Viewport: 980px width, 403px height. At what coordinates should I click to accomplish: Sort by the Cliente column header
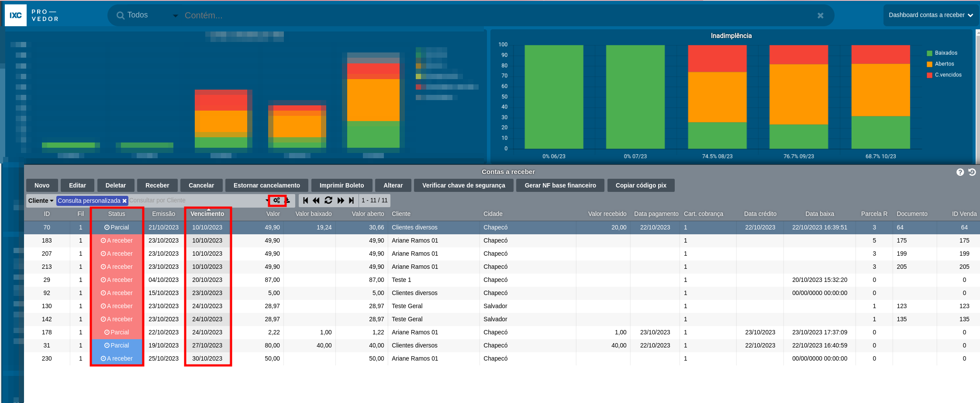coord(401,214)
